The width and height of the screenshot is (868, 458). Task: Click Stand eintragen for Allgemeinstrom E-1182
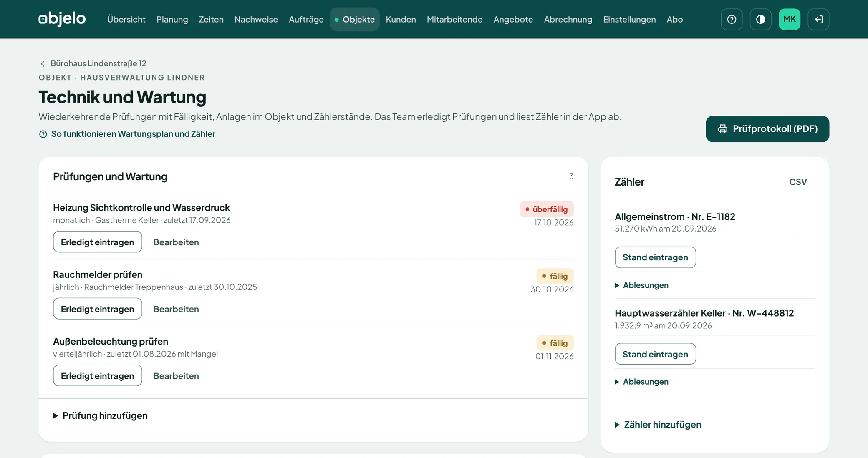tap(655, 257)
